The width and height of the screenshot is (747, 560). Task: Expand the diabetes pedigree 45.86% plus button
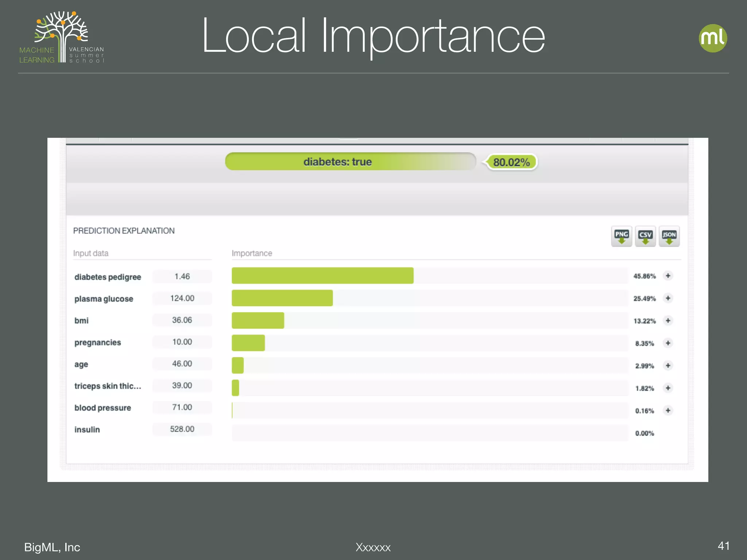tap(668, 276)
